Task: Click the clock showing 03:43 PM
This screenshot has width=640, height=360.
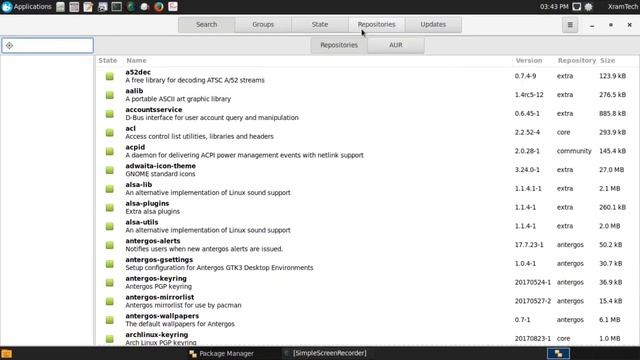Action: pos(554,7)
